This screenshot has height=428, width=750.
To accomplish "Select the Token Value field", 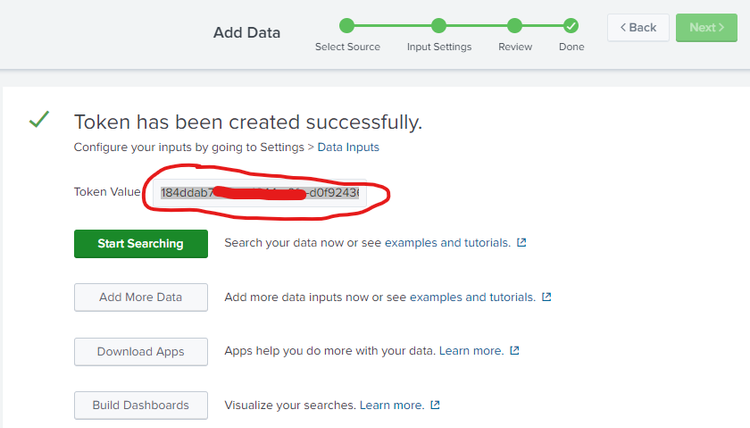I will [x=260, y=192].
